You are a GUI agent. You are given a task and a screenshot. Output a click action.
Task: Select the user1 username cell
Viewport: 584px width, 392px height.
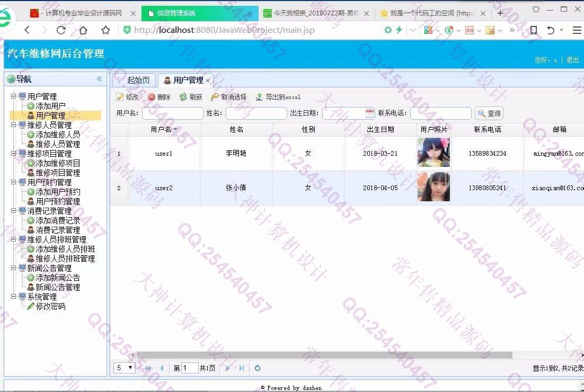164,154
